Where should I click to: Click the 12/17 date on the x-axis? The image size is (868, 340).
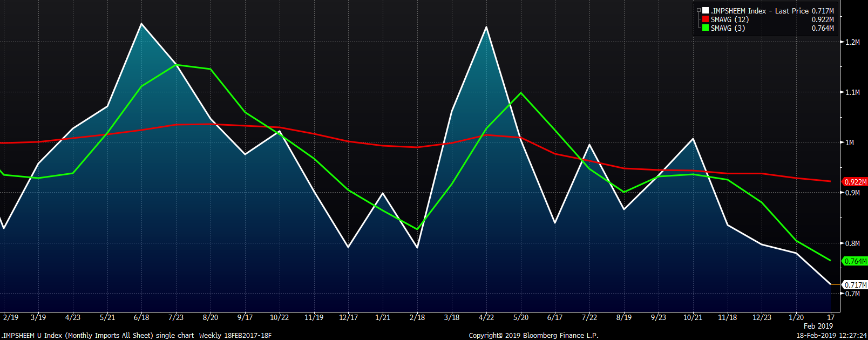click(x=348, y=317)
